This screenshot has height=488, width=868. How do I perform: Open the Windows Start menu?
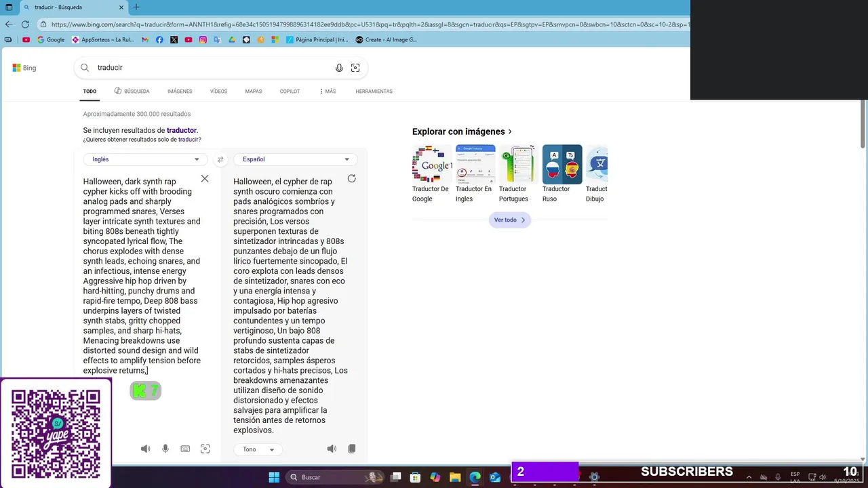click(274, 477)
